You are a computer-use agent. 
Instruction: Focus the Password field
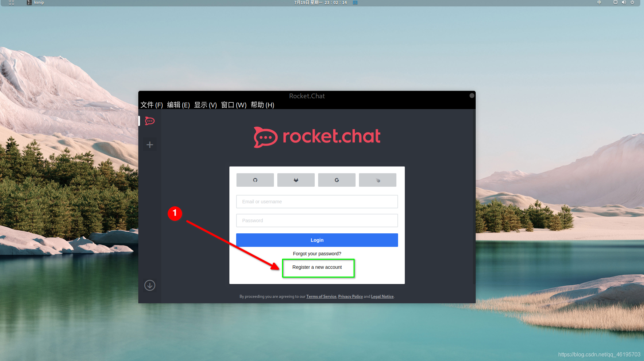coord(317,221)
